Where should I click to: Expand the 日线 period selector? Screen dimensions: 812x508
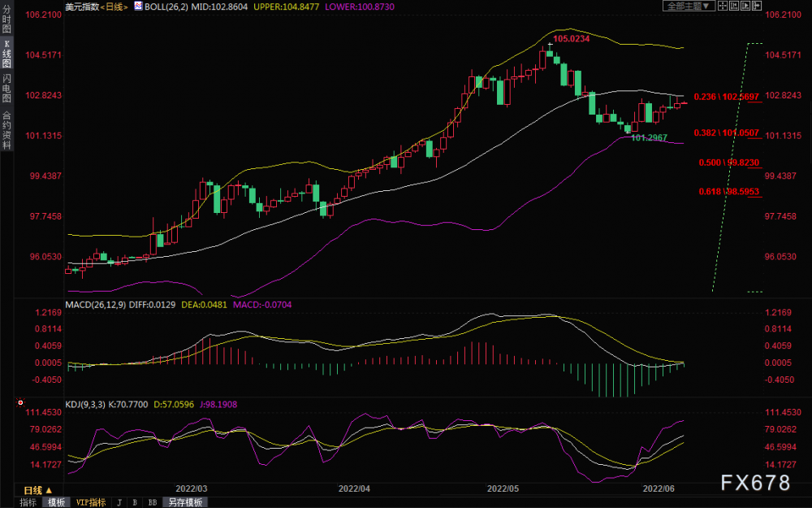coord(38,490)
